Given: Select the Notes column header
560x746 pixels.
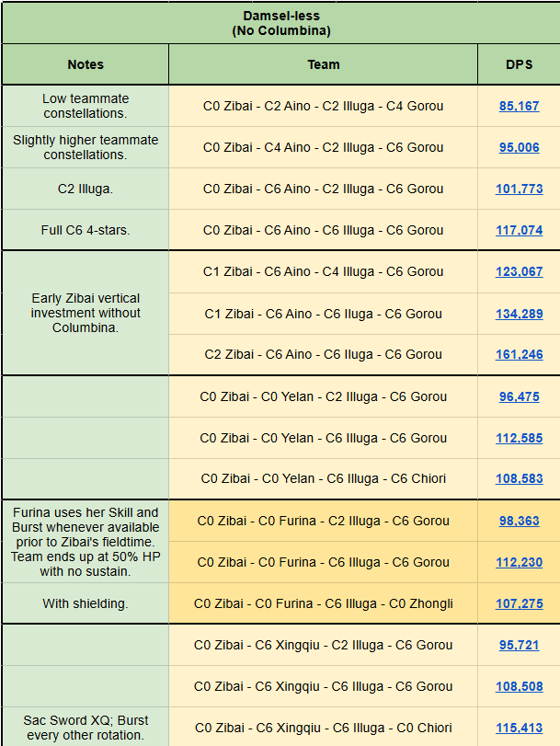Looking at the screenshot, I should point(86,64).
